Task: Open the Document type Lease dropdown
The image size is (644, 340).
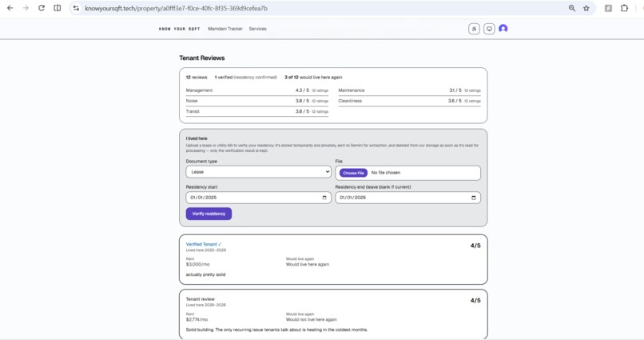Action: [x=258, y=172]
